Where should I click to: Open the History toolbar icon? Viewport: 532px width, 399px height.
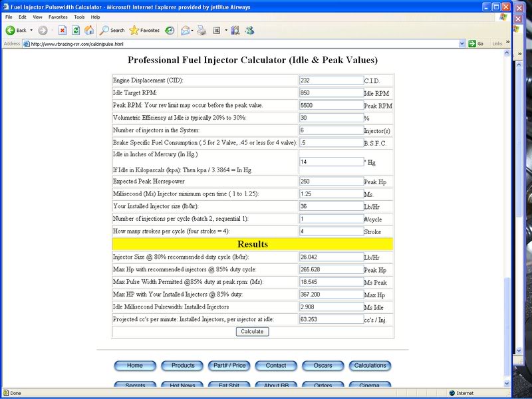pos(170,31)
